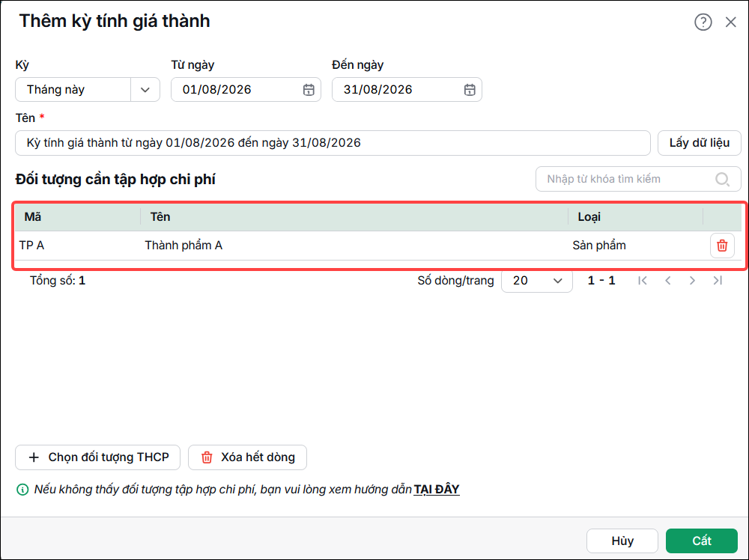Screen dimensions: 749x560
Task: Focus the keyword search input box
Action: 637,179
